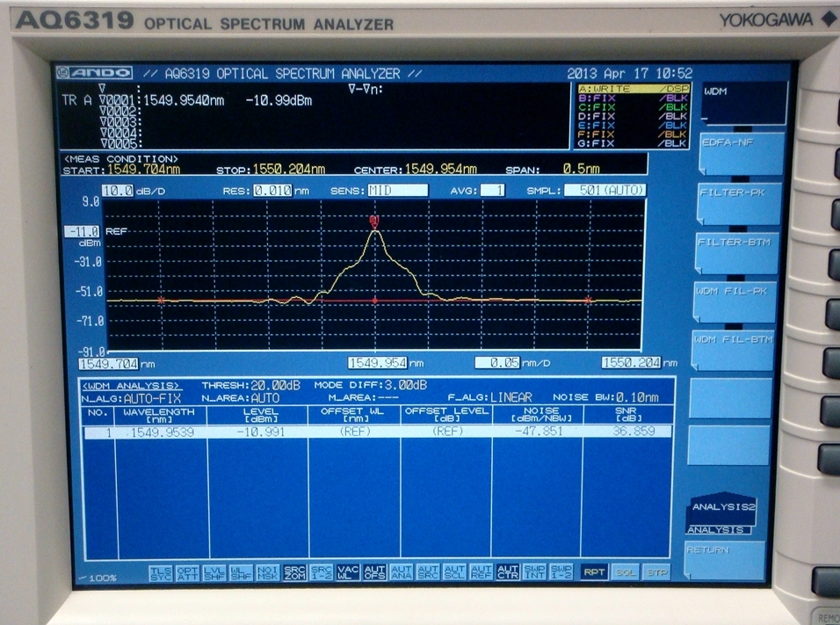
Task: Click the 1550.204 stop box below graph
Action: click(632, 363)
